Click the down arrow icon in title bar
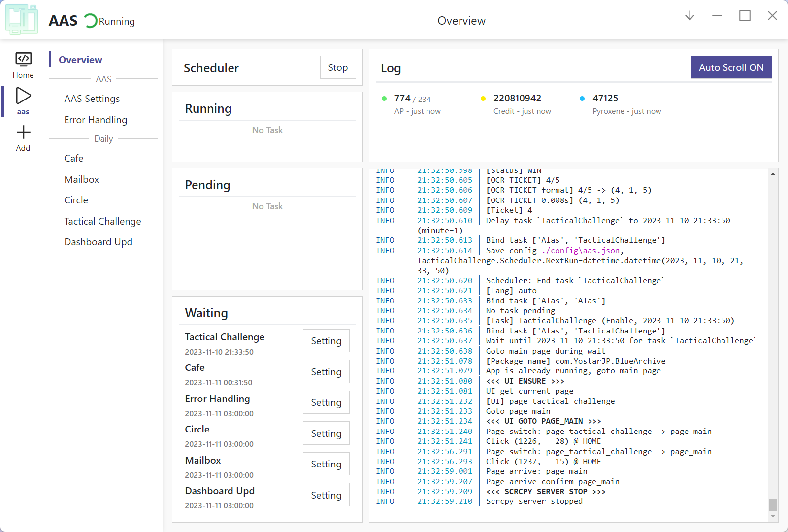 689,16
